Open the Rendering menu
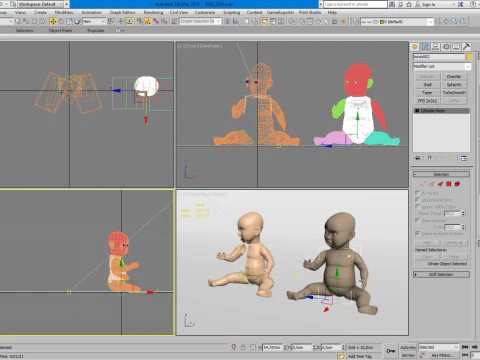 153,12
